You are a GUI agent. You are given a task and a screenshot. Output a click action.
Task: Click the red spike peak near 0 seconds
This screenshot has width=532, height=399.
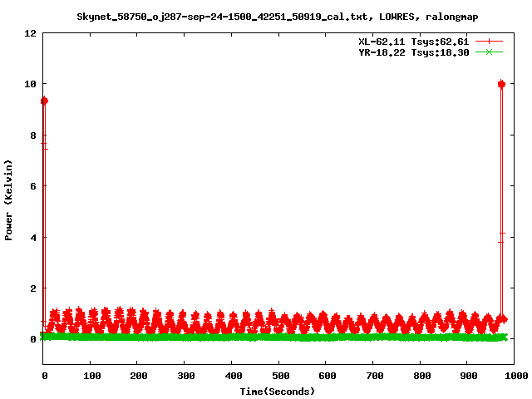click(44, 101)
